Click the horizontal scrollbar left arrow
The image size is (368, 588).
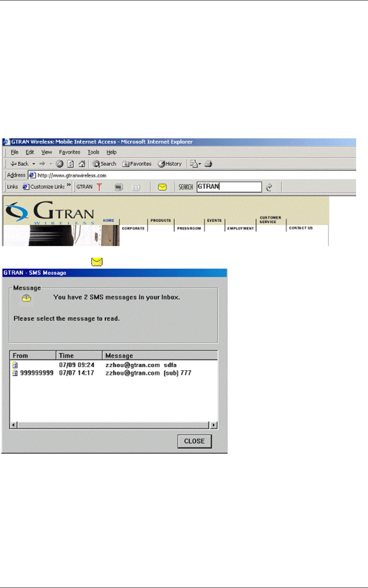[x=14, y=425]
